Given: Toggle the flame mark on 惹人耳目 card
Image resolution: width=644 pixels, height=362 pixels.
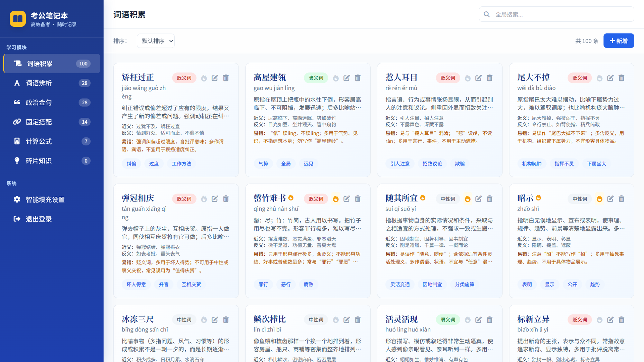Looking at the screenshot, I should tap(468, 78).
